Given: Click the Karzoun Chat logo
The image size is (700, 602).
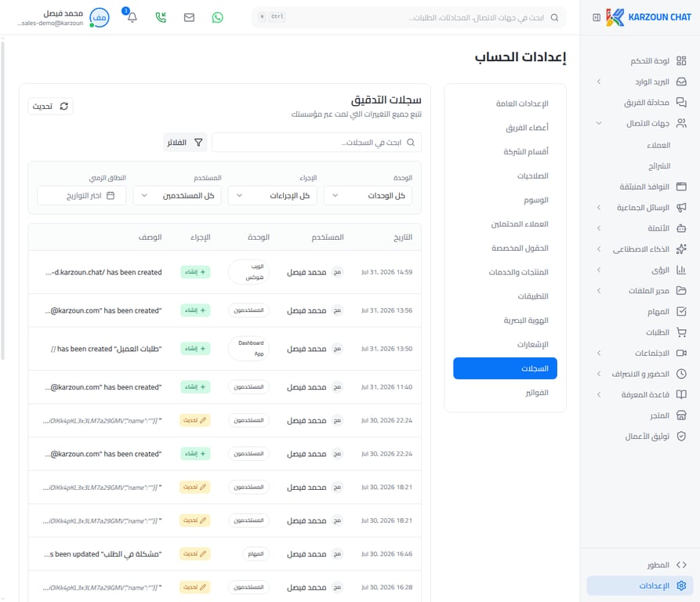Looking at the screenshot, I should [x=649, y=17].
